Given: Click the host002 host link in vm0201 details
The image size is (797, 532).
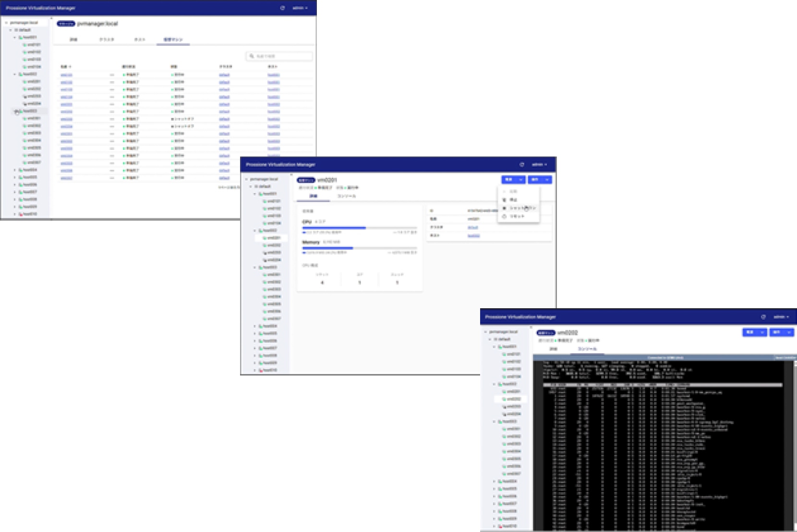Looking at the screenshot, I should (473, 236).
